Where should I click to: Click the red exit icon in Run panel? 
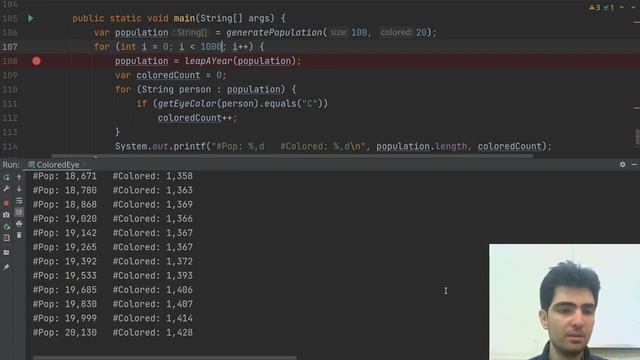[x=6, y=238]
